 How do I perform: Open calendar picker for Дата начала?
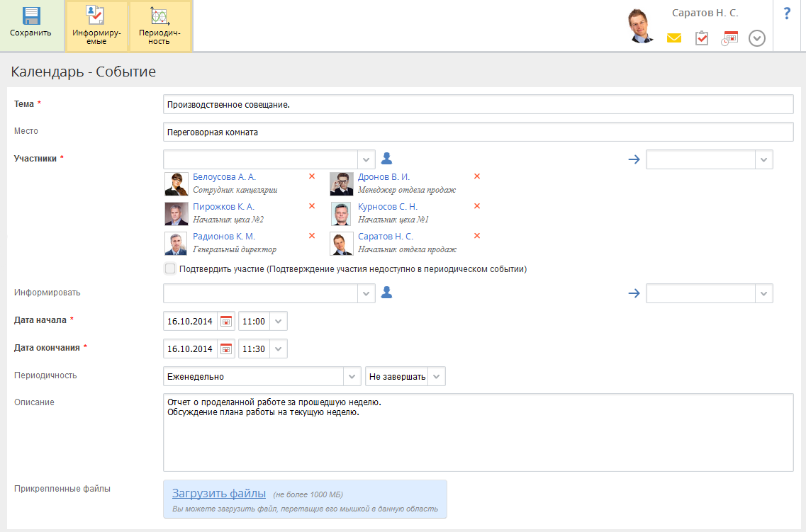tap(226, 321)
